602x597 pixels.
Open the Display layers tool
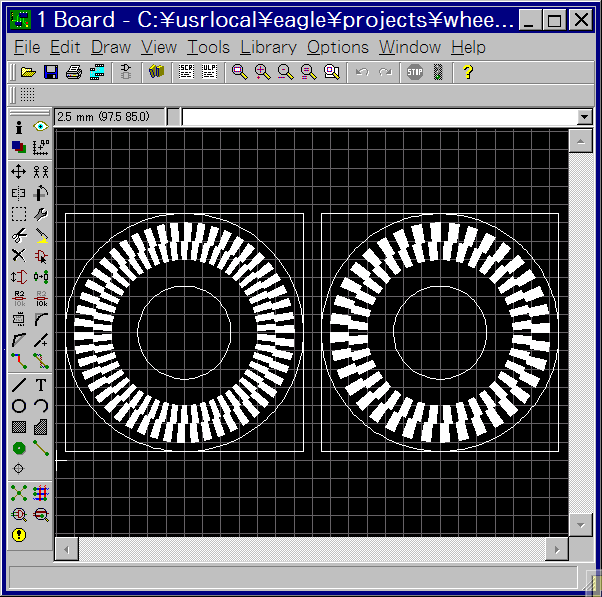tap(18, 147)
